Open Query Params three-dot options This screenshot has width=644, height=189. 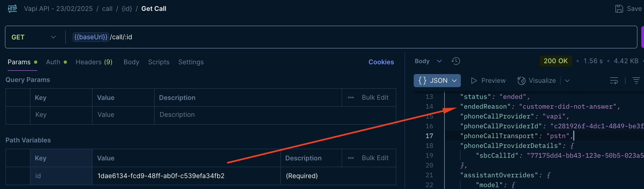(x=351, y=97)
